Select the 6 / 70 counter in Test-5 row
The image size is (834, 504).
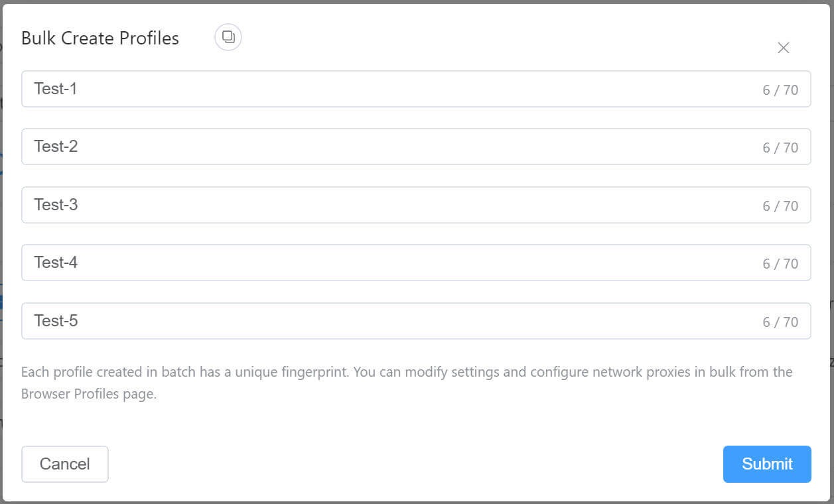[780, 322]
